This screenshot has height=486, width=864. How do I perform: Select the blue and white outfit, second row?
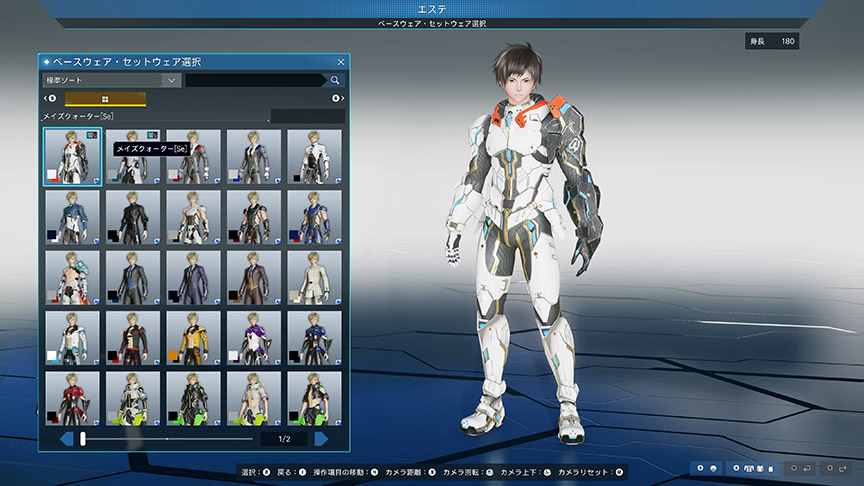[x=72, y=218]
